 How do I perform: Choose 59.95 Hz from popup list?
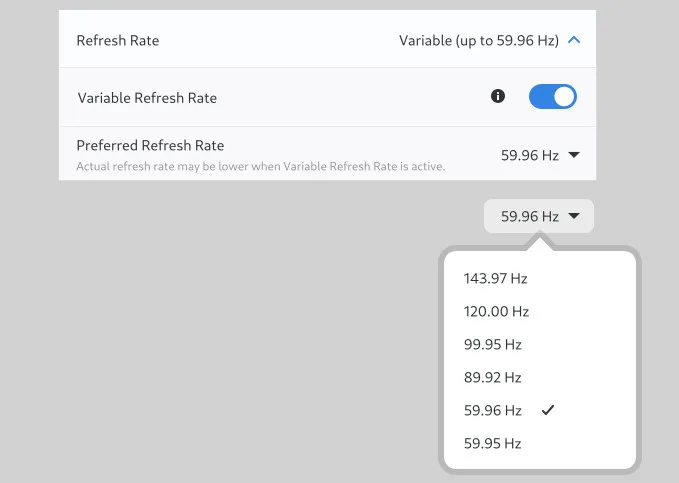point(540,443)
